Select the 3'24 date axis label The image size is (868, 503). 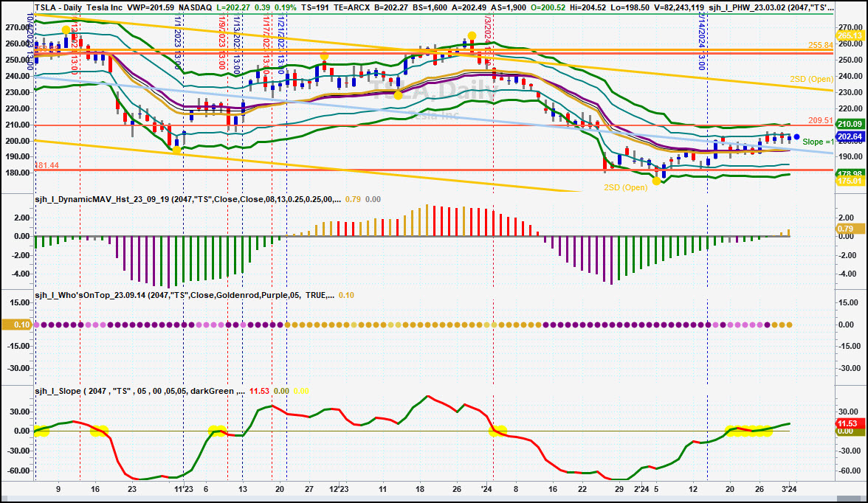pyautogui.click(x=789, y=489)
